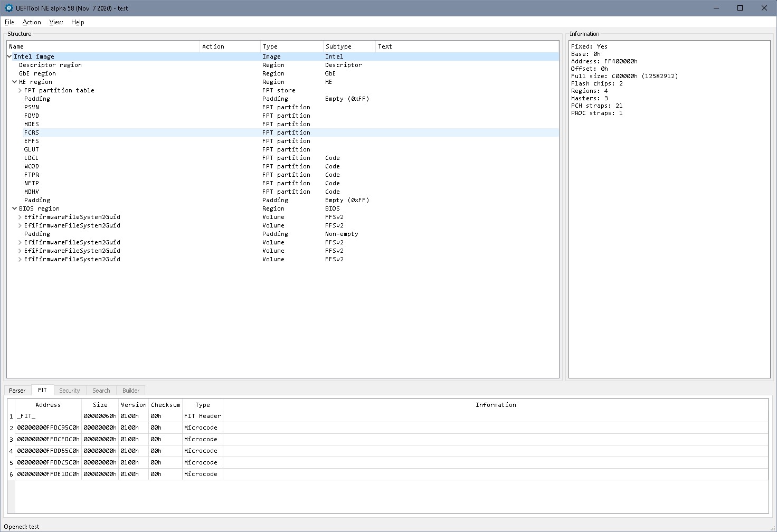
Task: Click the Size column header in FIT table
Action: (100, 405)
